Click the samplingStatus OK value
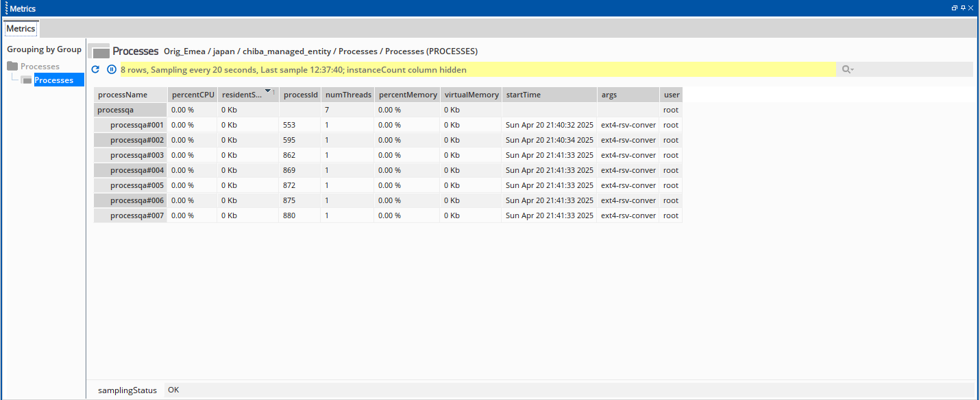The image size is (980, 400). click(x=173, y=390)
